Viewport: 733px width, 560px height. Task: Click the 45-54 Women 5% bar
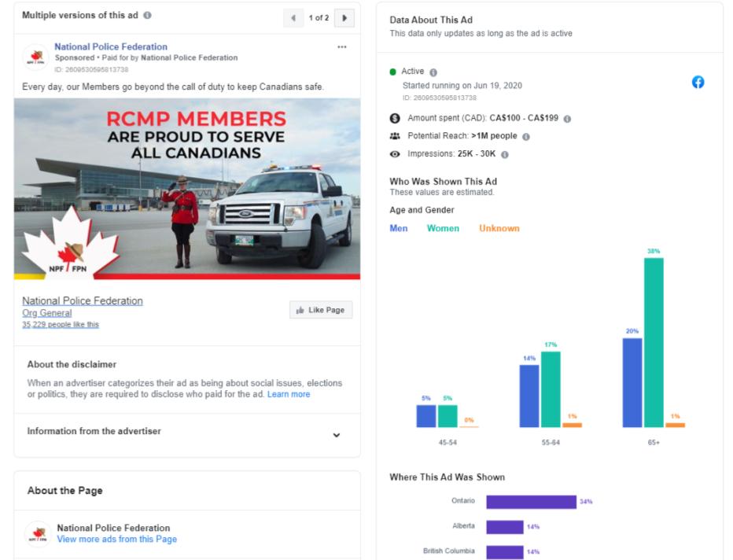448,416
